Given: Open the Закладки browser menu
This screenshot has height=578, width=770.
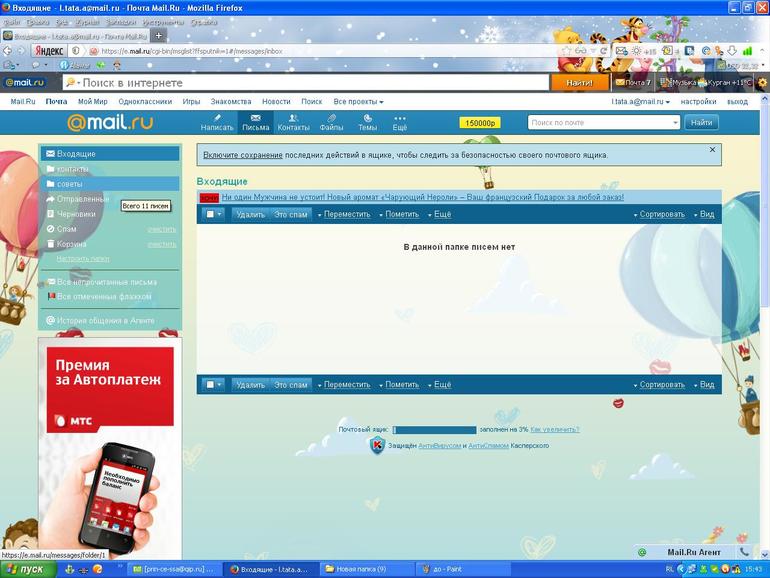Looking at the screenshot, I should click(x=119, y=21).
